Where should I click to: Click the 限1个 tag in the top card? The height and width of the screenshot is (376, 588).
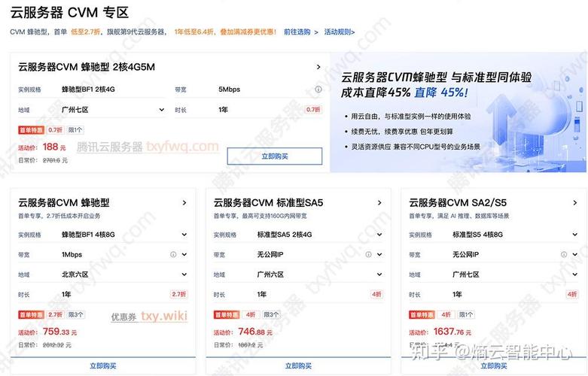pyautogui.click(x=75, y=130)
